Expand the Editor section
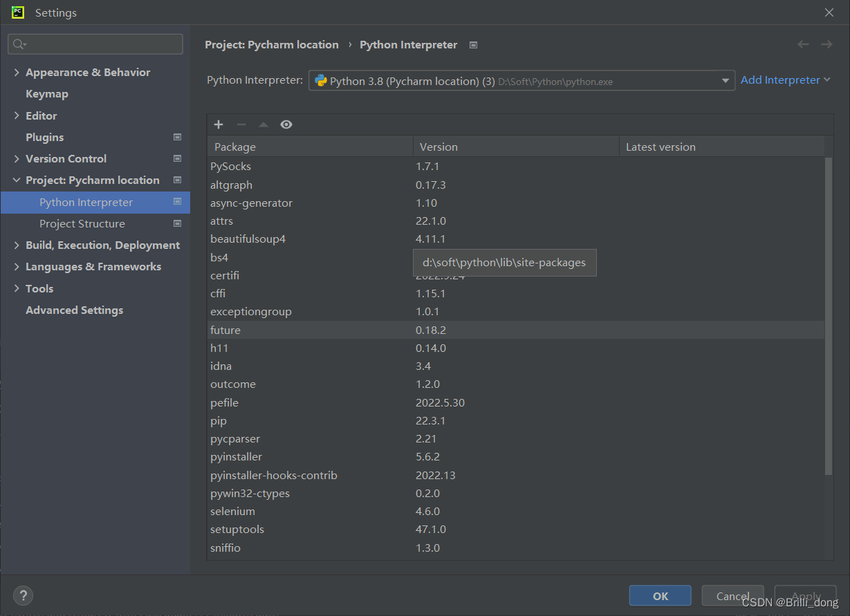Viewport: 850px width, 616px height. click(x=17, y=115)
